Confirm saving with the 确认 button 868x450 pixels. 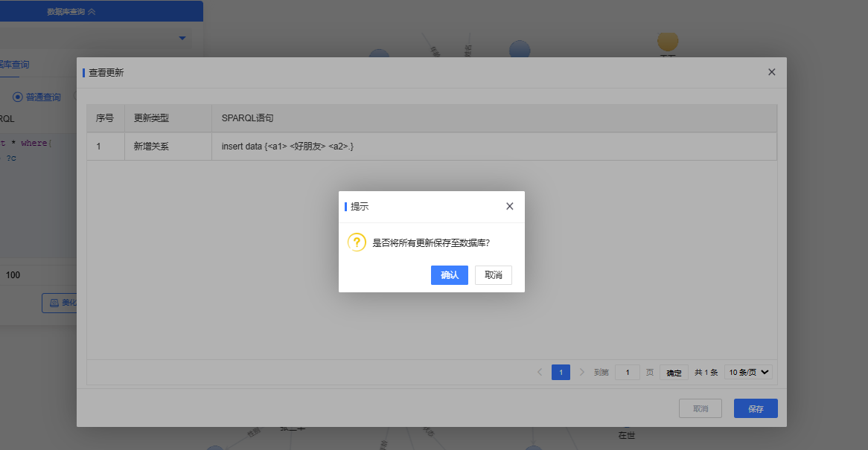449,275
